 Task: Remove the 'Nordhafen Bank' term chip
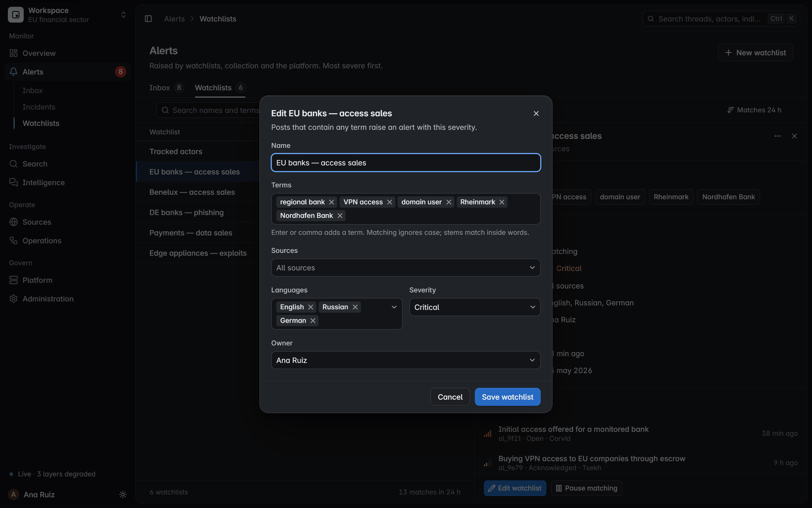click(x=340, y=216)
